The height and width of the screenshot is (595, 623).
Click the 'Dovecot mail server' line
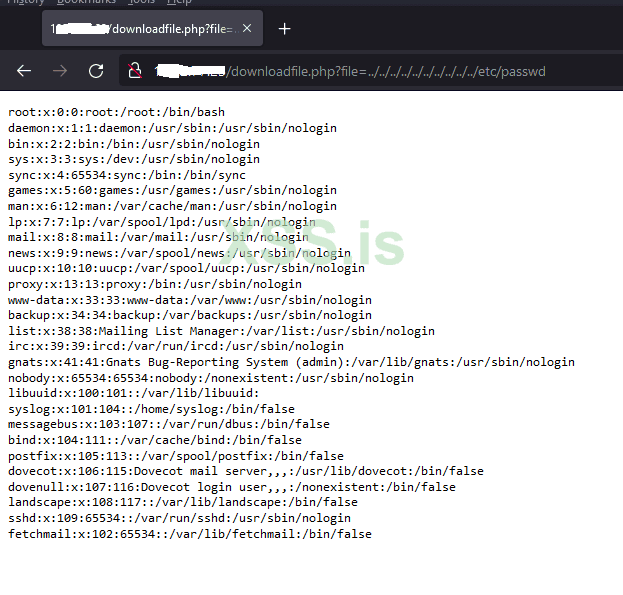(246, 471)
